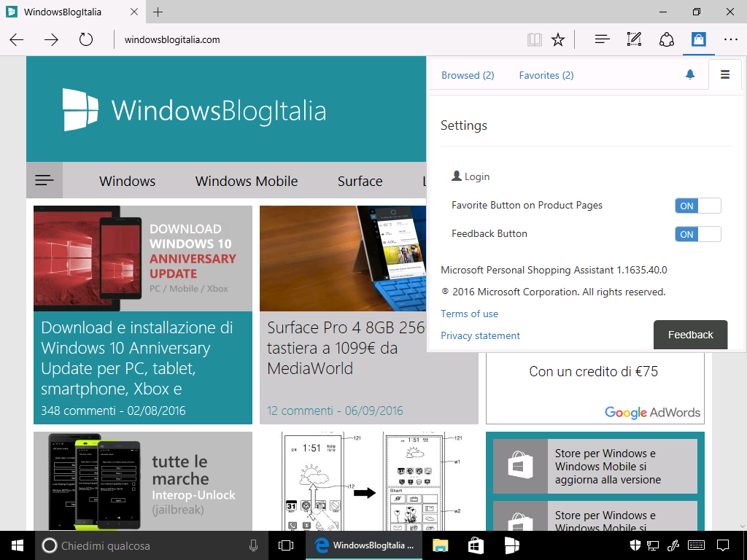Click the network status tray icon
The width and height of the screenshot is (747, 560).
(x=653, y=545)
